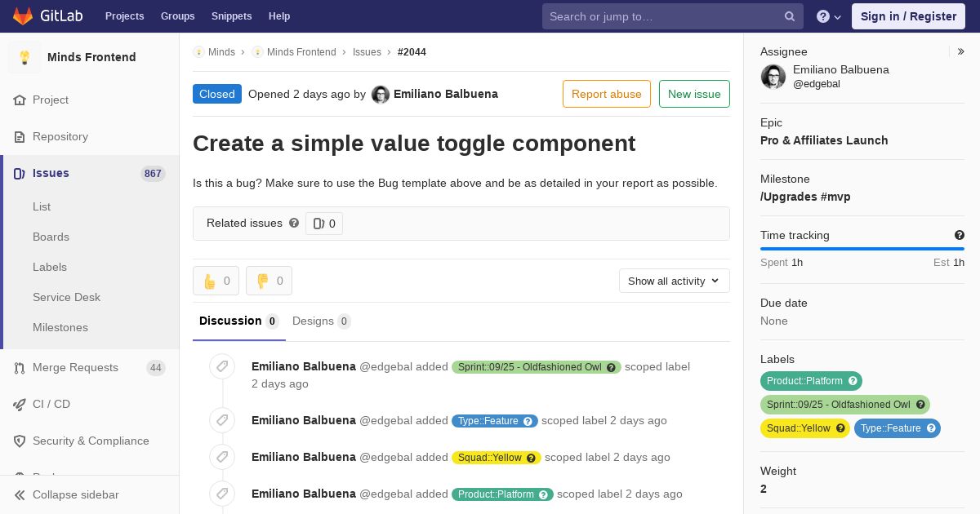This screenshot has height=514, width=980.
Task: Click Emiliano Balbuena's avatar in issue header
Action: pos(381,95)
